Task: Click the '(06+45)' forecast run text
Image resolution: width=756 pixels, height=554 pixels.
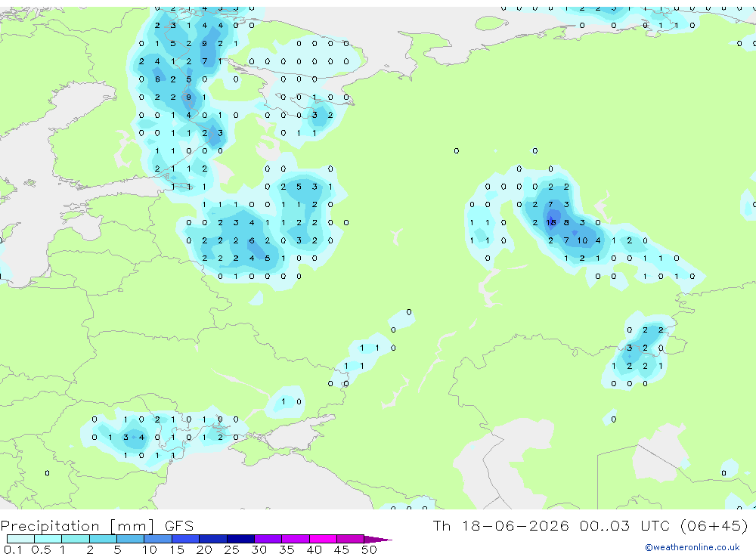Action: pos(714,525)
